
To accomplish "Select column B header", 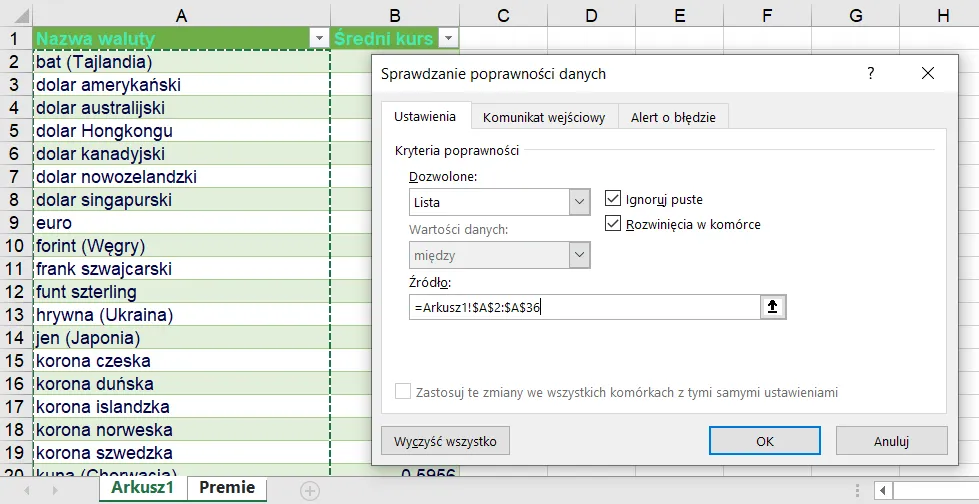I will pos(395,16).
